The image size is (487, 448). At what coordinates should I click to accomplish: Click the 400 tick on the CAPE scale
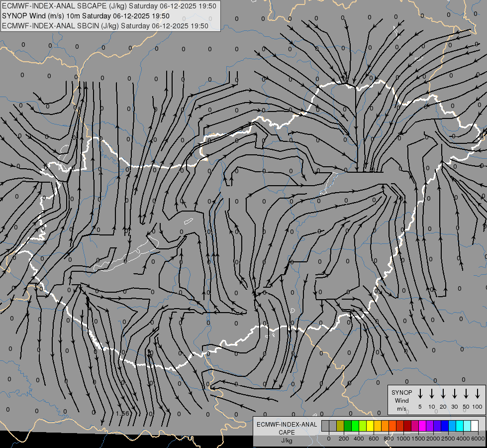[x=359, y=439]
